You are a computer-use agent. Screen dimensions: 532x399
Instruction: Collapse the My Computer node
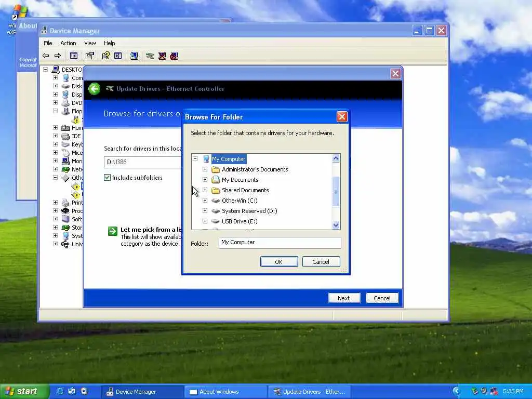click(x=195, y=159)
